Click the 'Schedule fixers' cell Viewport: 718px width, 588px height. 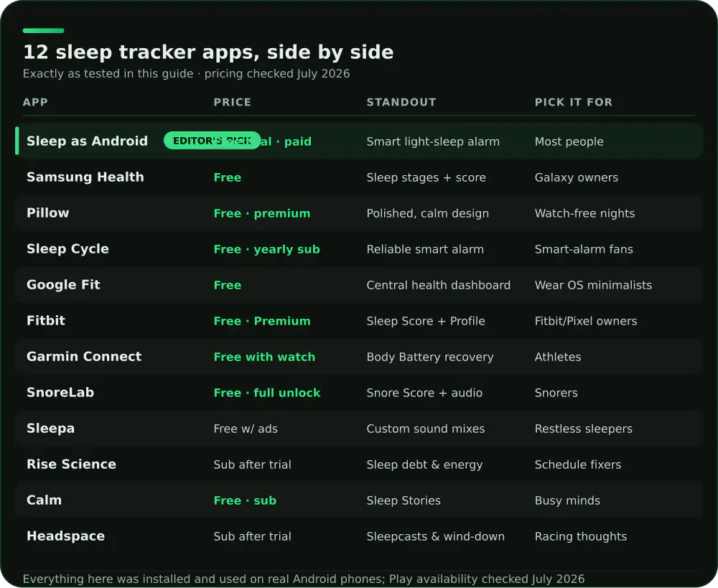(578, 465)
